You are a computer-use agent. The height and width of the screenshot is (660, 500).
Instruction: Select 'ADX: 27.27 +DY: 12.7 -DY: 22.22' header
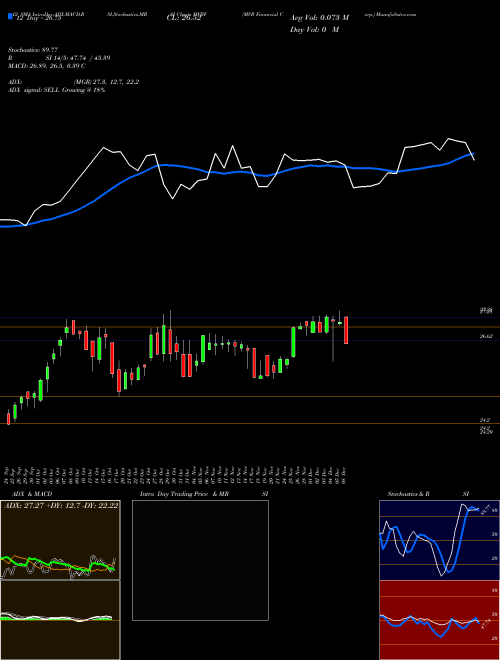61,505
